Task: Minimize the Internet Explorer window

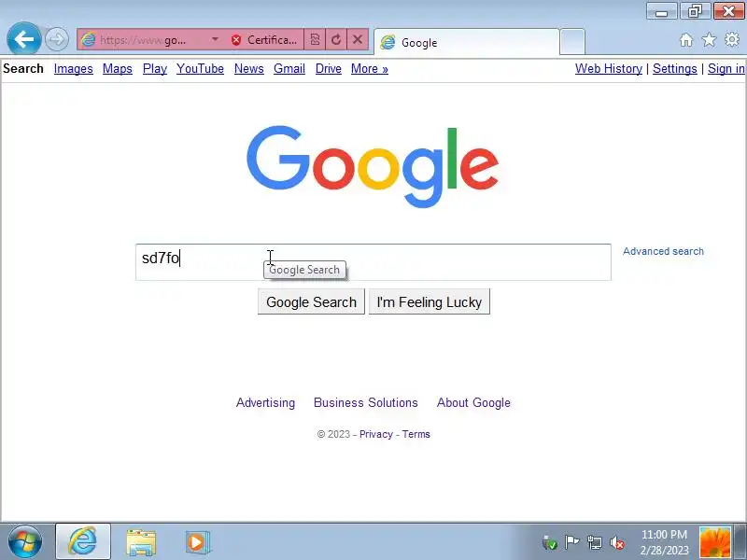Action: pos(661,11)
